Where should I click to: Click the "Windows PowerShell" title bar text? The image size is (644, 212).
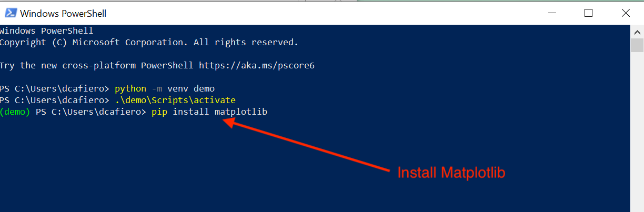[63, 13]
